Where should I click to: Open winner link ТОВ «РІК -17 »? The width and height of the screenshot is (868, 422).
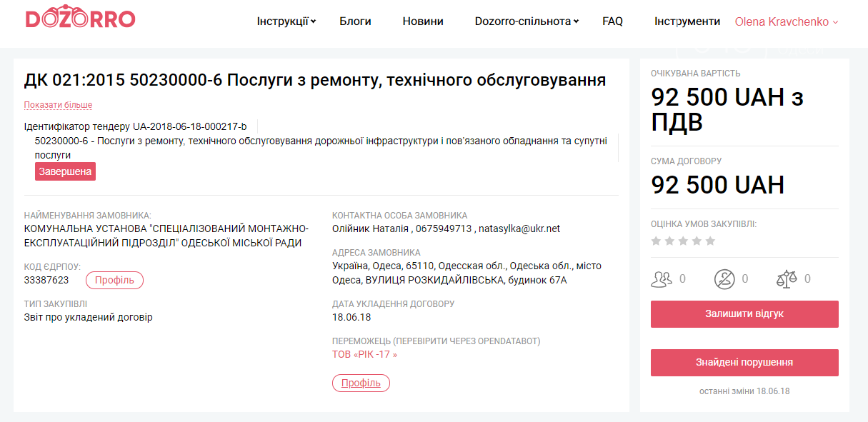click(x=364, y=354)
